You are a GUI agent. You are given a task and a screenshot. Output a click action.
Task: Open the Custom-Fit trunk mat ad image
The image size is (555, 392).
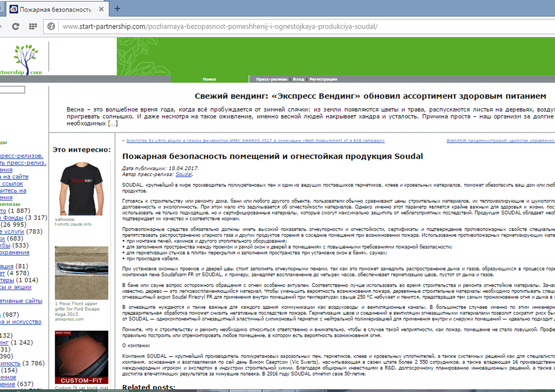[82, 357]
